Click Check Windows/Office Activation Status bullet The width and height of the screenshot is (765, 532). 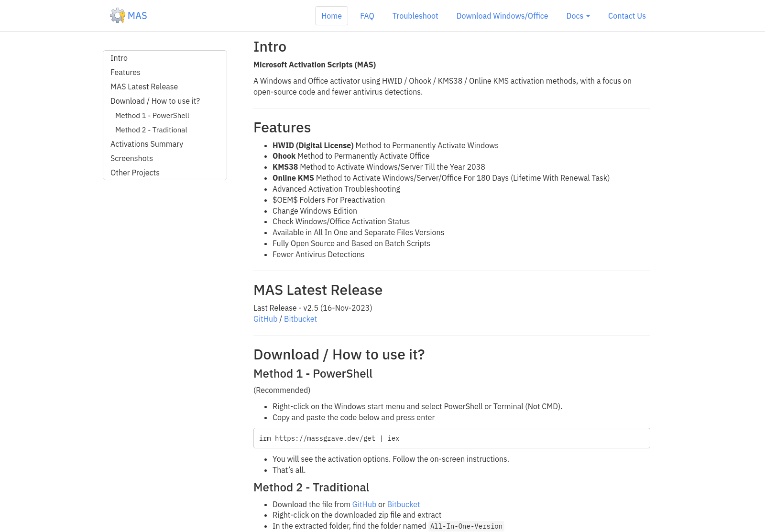(341, 221)
